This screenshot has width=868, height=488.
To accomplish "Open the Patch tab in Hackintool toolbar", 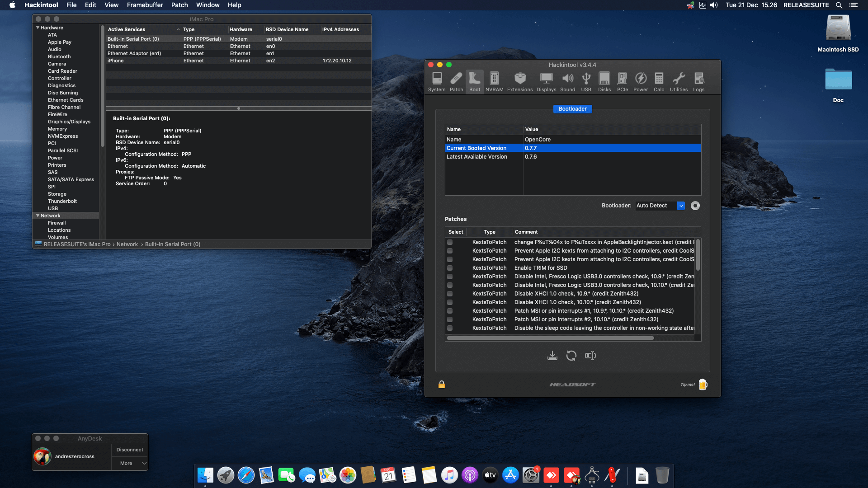I will [456, 82].
